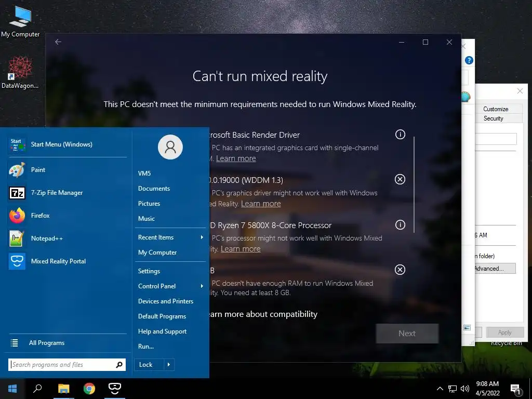Viewport: 532px width, 399px height.
Task: Show hidden tray icons chevron
Action: pos(440,389)
